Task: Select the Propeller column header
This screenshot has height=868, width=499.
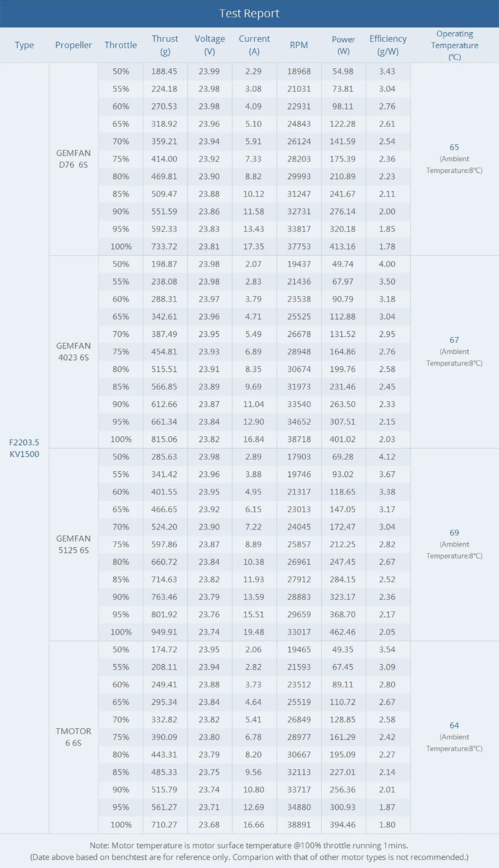Action: pos(74,45)
